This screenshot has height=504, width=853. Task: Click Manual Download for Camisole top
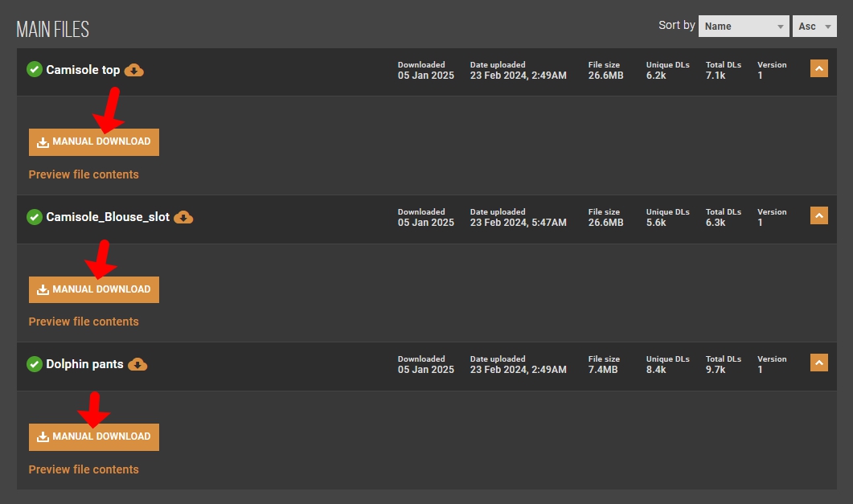pyautogui.click(x=94, y=142)
